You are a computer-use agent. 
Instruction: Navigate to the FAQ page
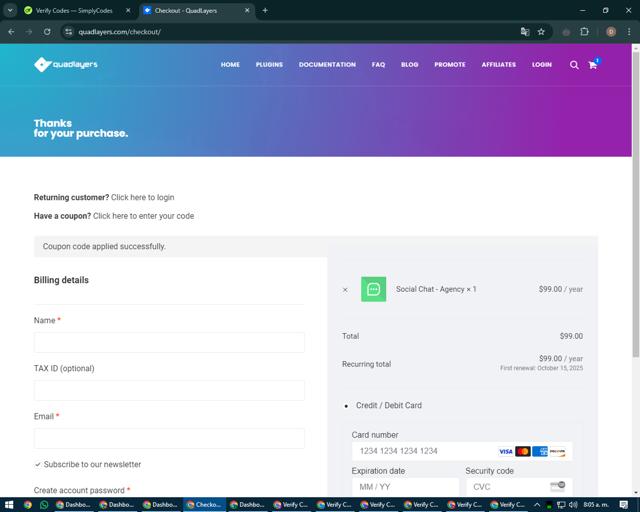[378, 65]
